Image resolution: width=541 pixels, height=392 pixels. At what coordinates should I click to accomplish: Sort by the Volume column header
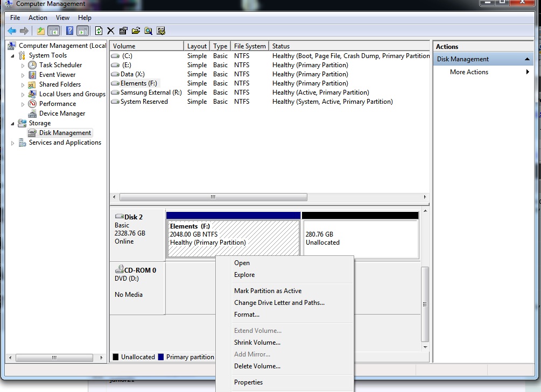(146, 46)
